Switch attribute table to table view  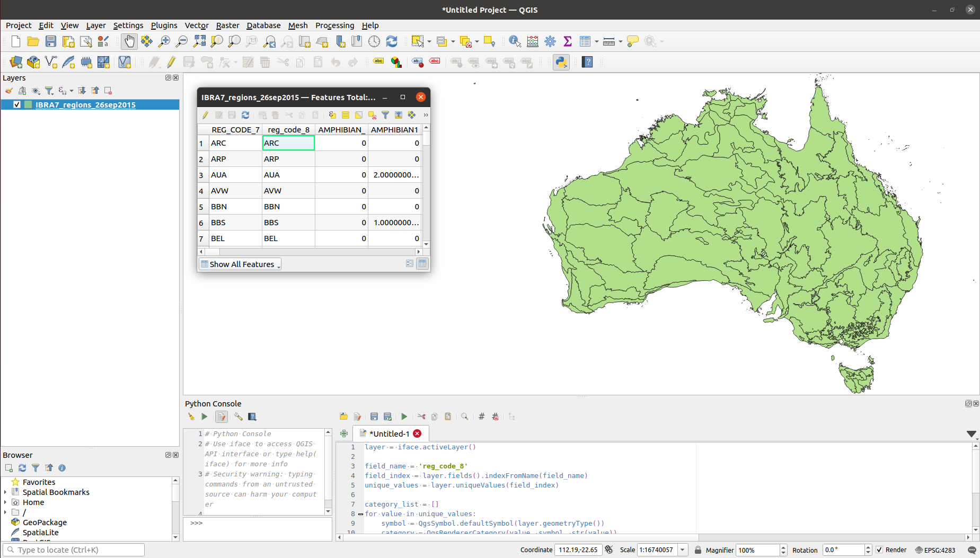[422, 264]
